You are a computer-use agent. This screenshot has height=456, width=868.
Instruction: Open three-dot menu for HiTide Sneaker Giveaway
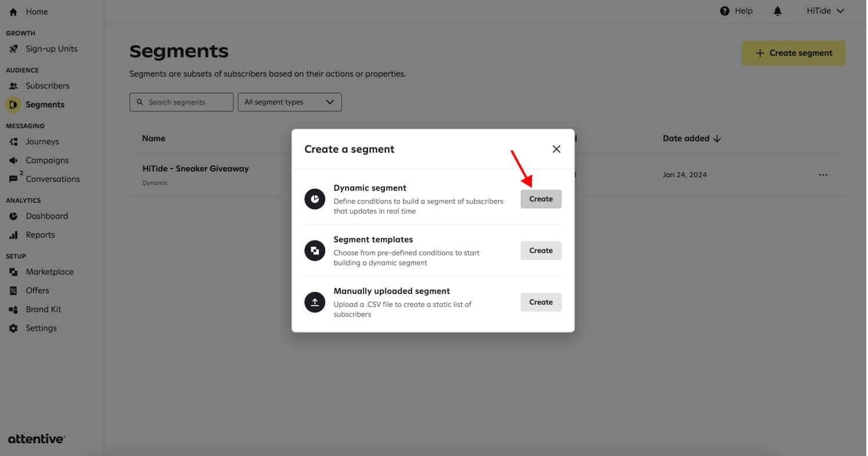point(823,175)
